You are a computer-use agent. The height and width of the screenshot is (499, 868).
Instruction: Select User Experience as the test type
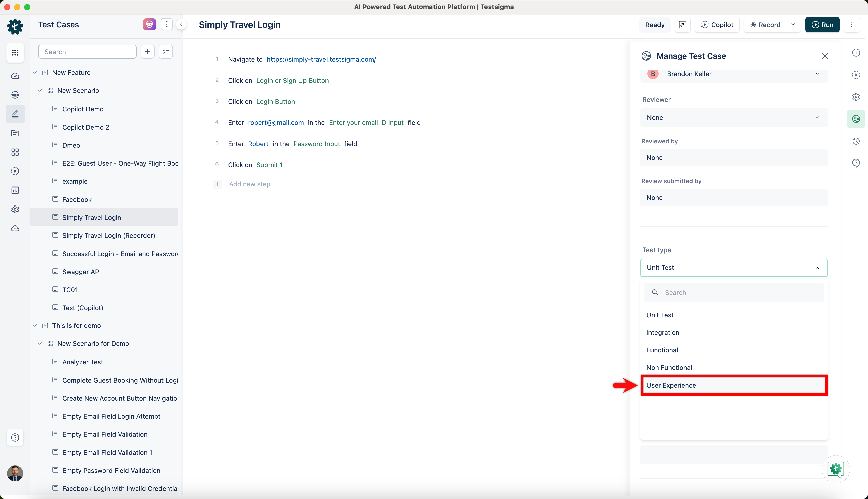pyautogui.click(x=734, y=385)
